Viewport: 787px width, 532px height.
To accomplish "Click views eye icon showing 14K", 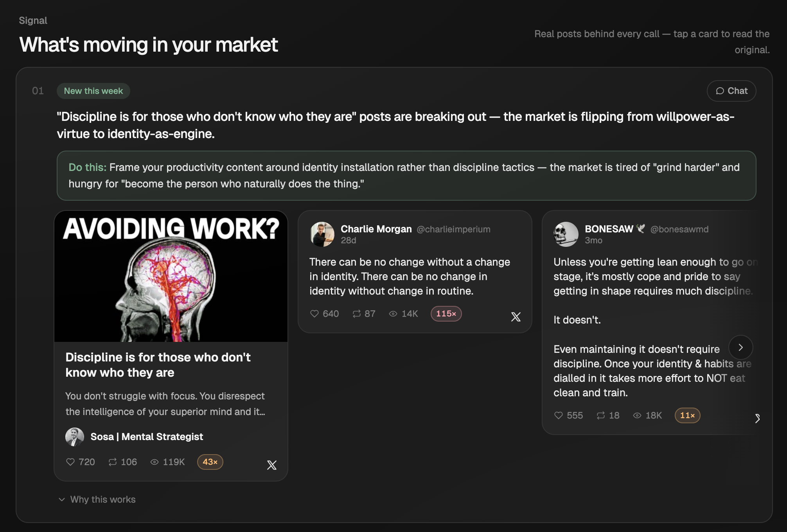I will pyautogui.click(x=393, y=314).
